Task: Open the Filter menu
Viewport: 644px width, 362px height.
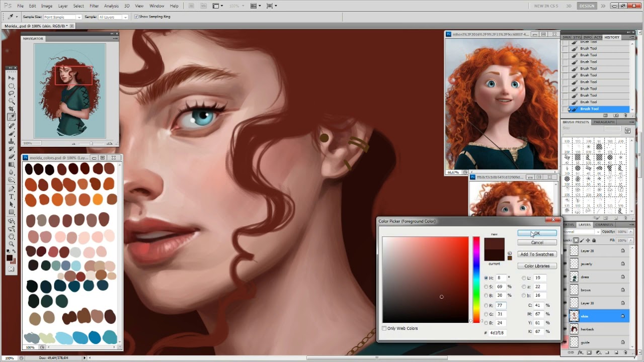Action: (94, 6)
